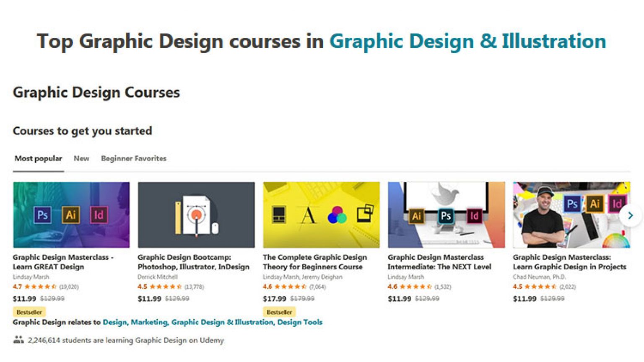
Task: Click the Bestseller badge on the first course
Action: tap(29, 312)
